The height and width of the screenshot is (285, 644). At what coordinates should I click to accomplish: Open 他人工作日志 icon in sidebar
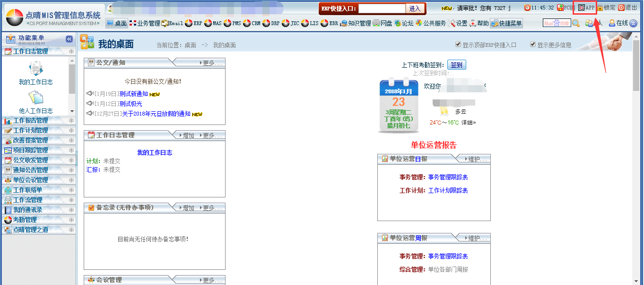coord(36,98)
